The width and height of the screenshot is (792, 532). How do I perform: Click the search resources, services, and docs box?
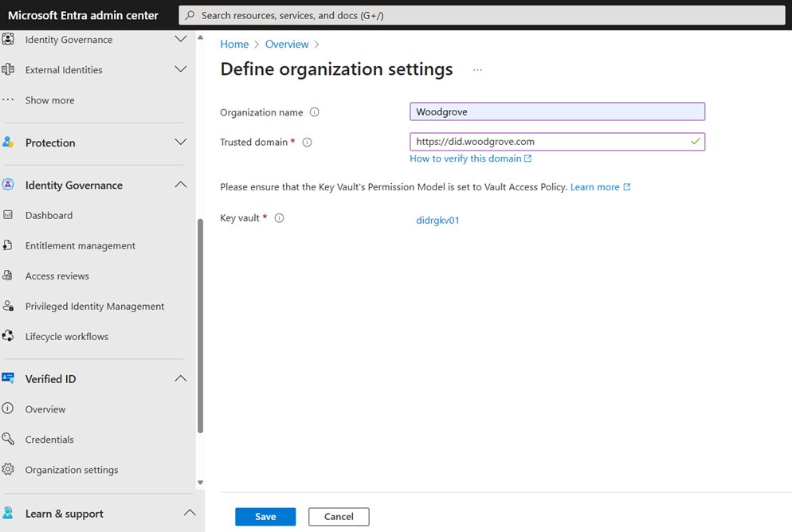[482, 15]
